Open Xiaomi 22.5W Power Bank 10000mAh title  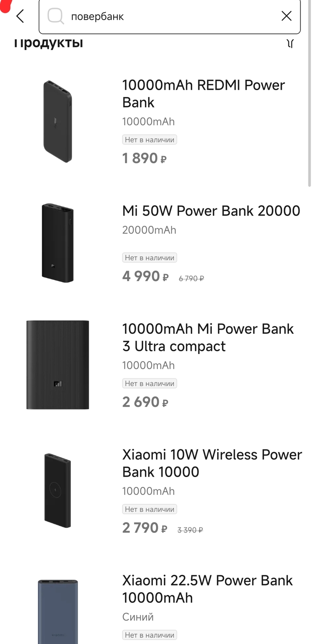(207, 589)
